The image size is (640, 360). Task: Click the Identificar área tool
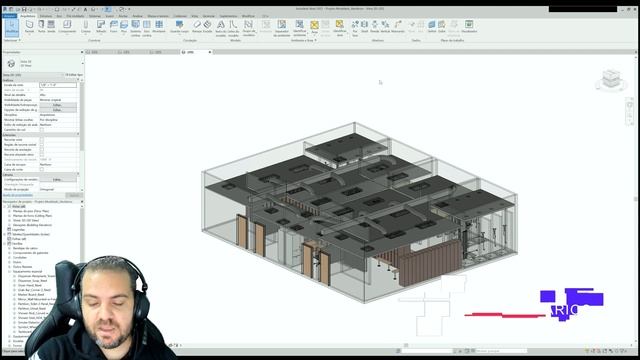click(340, 28)
